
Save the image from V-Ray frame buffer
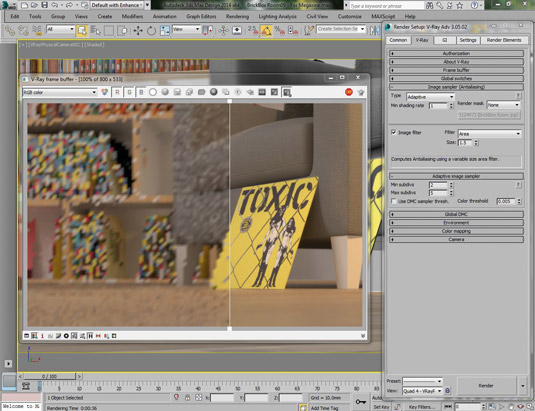coord(177,92)
